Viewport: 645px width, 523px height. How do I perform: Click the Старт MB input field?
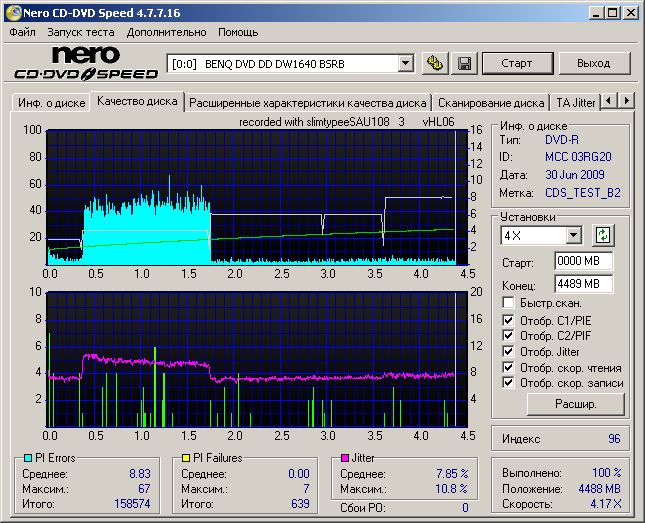click(583, 261)
